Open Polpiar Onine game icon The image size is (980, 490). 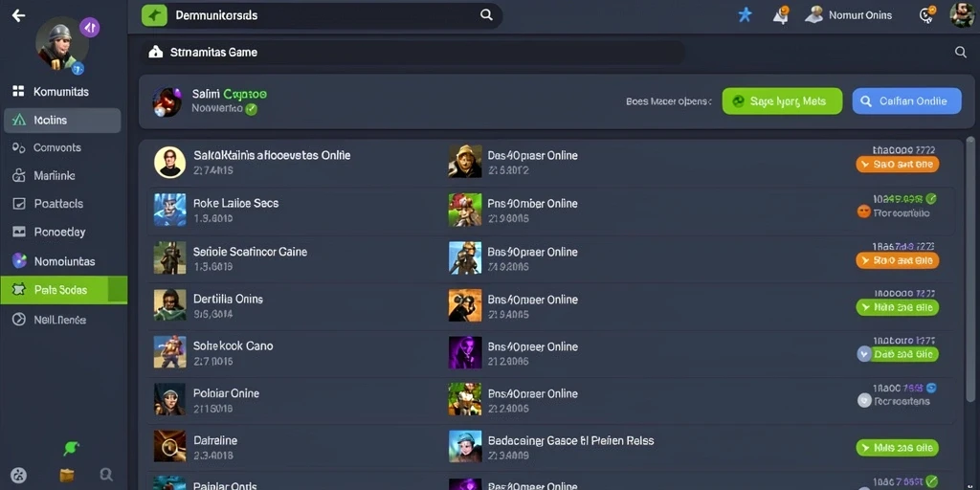click(x=169, y=399)
